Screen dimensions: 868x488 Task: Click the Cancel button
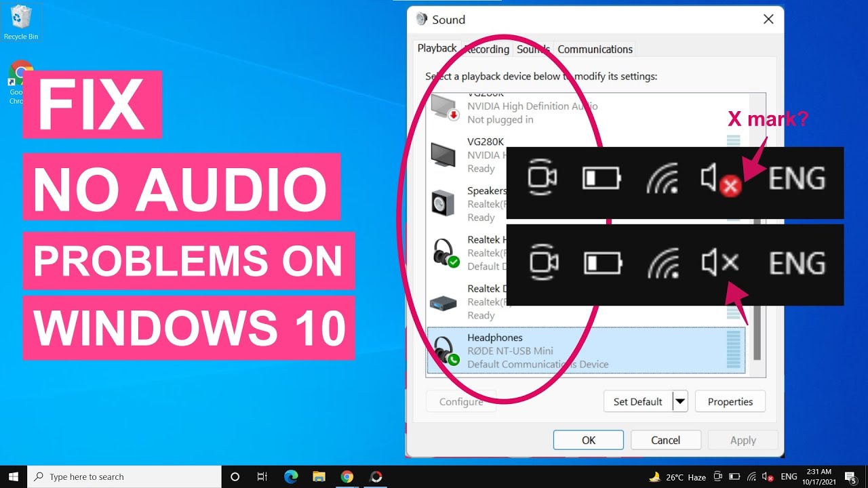coord(665,440)
